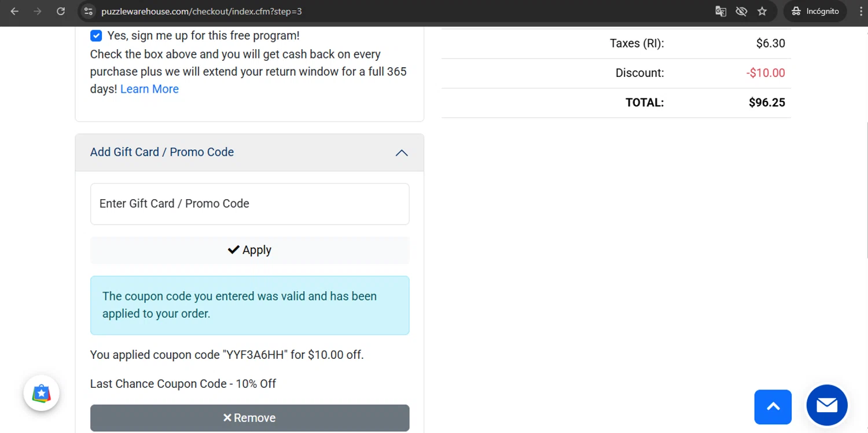The image size is (868, 433).
Task: Open the Incognito profile indicator
Action: coord(815,11)
